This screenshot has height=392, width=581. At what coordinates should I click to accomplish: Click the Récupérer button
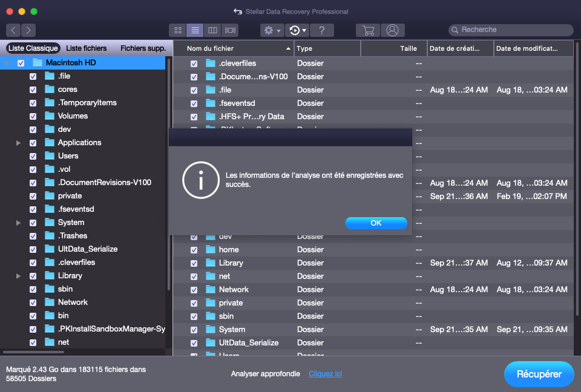pos(539,374)
